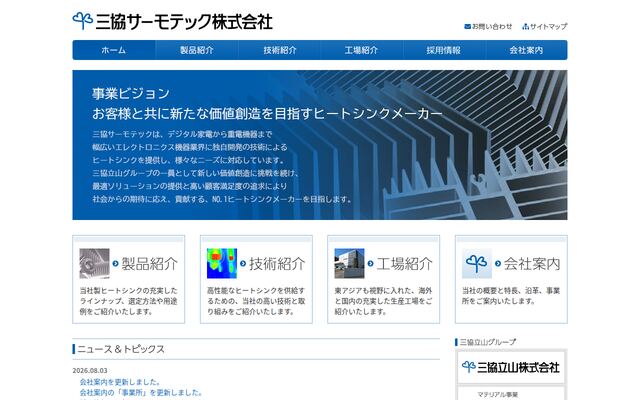Click the マテリアル事業 sidebar text

[x=497, y=395]
